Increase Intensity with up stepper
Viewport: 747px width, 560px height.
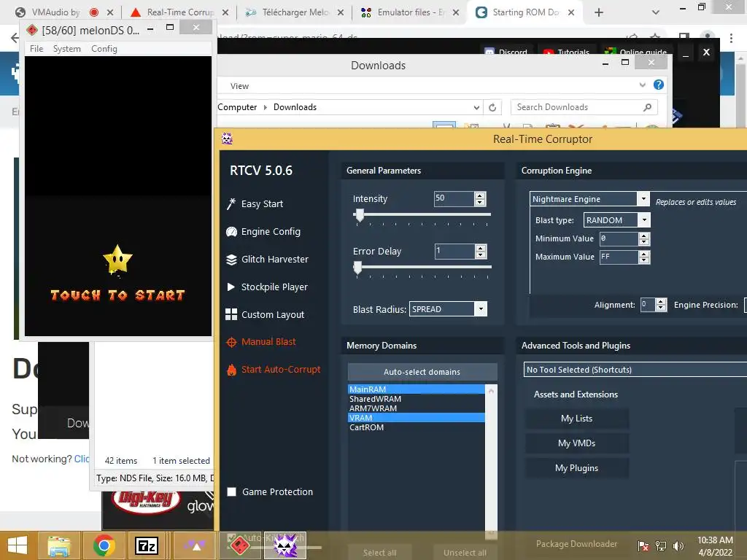480,195
